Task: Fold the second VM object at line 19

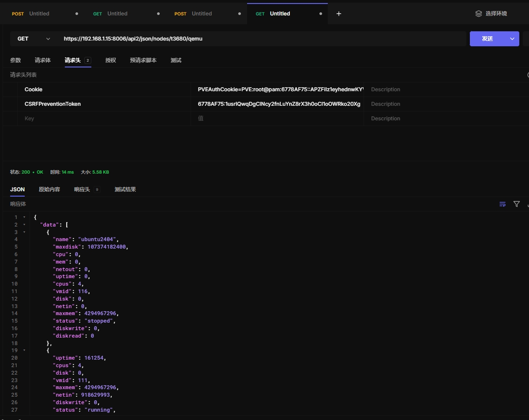Action: click(24, 350)
